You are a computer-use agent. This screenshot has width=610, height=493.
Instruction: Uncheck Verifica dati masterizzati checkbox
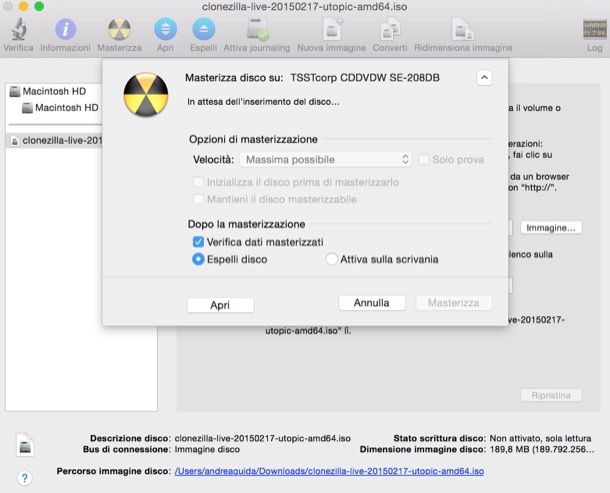tap(198, 242)
